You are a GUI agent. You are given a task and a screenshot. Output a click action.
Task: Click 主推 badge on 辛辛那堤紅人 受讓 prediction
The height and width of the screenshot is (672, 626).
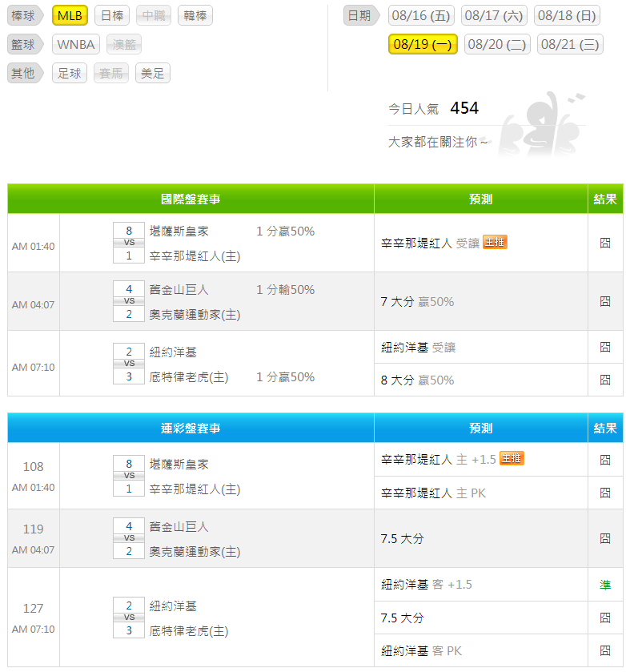[495, 242]
